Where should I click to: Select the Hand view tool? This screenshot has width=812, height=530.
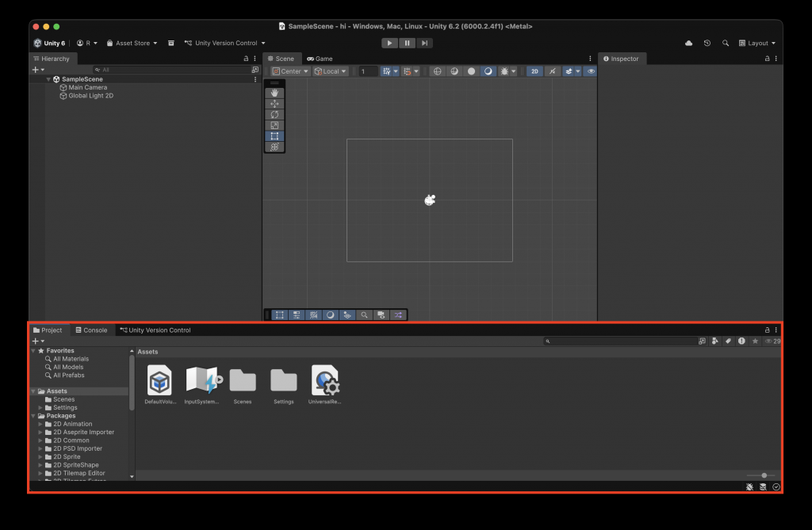[274, 93]
